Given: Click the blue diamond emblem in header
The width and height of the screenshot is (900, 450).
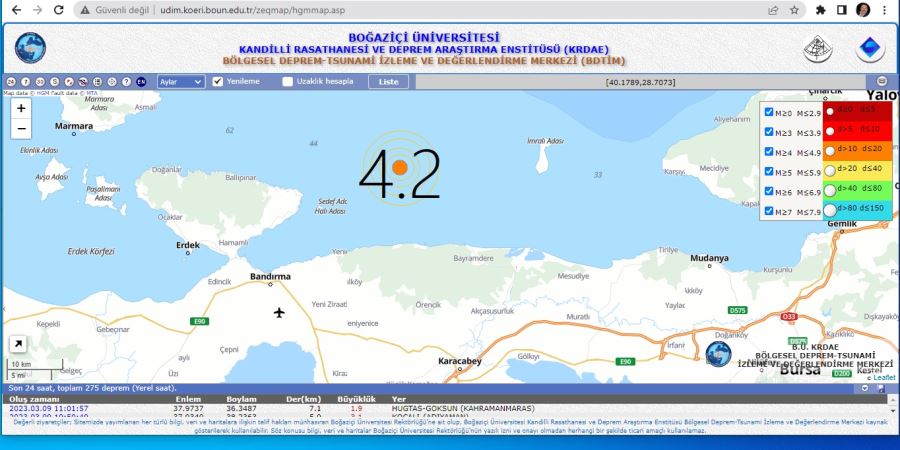Looking at the screenshot, I should coord(870,48).
